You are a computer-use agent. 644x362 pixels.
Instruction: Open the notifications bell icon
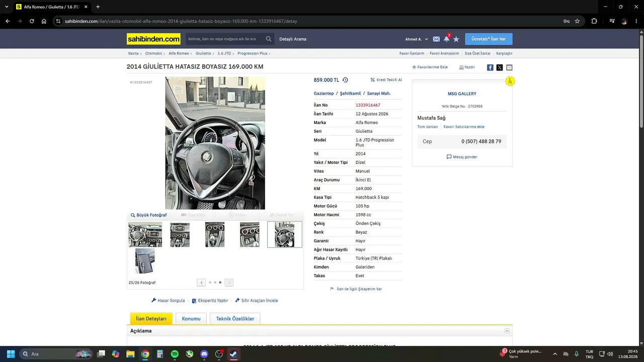446,39
